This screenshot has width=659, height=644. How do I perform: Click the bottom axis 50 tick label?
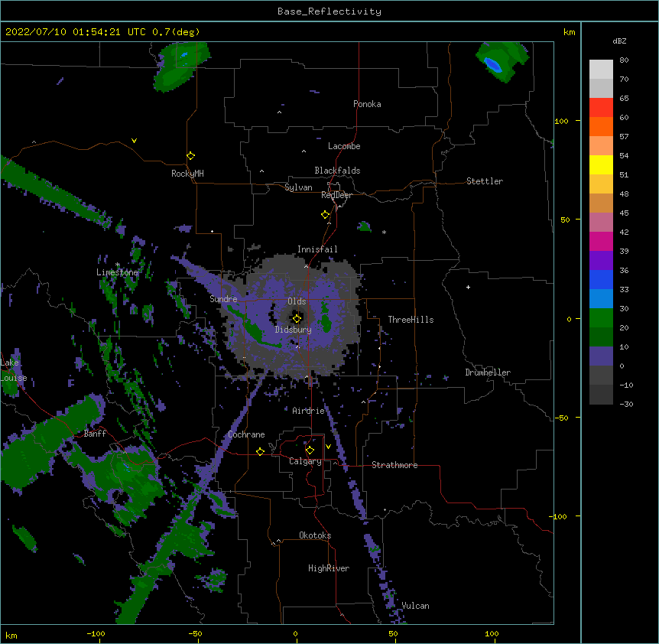(x=393, y=634)
